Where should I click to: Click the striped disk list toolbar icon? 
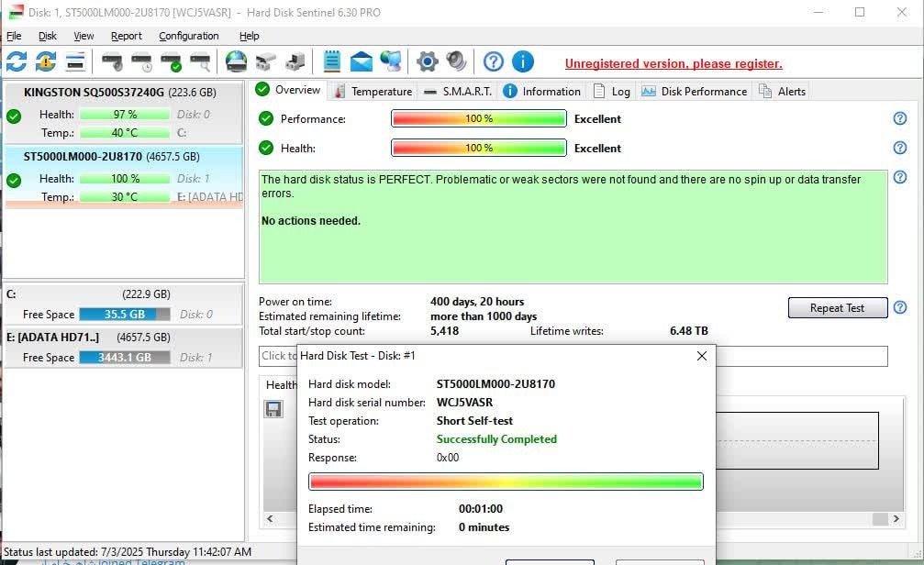pos(75,61)
